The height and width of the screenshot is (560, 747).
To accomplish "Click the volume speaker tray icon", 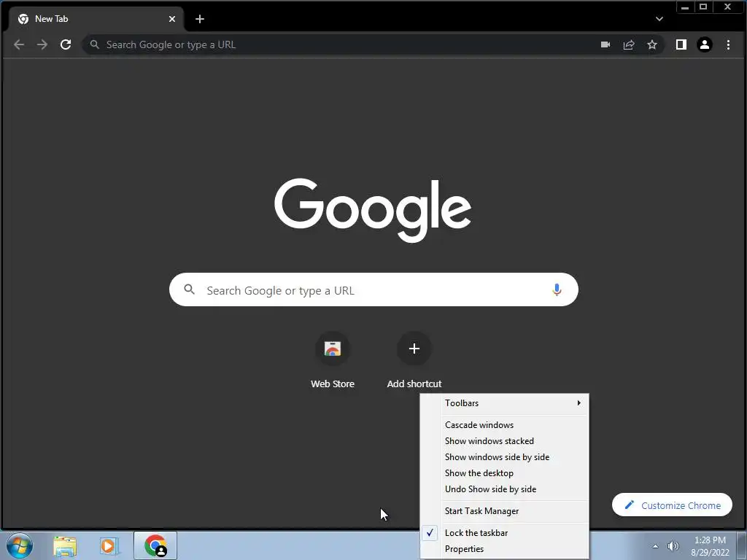I will [x=673, y=546].
